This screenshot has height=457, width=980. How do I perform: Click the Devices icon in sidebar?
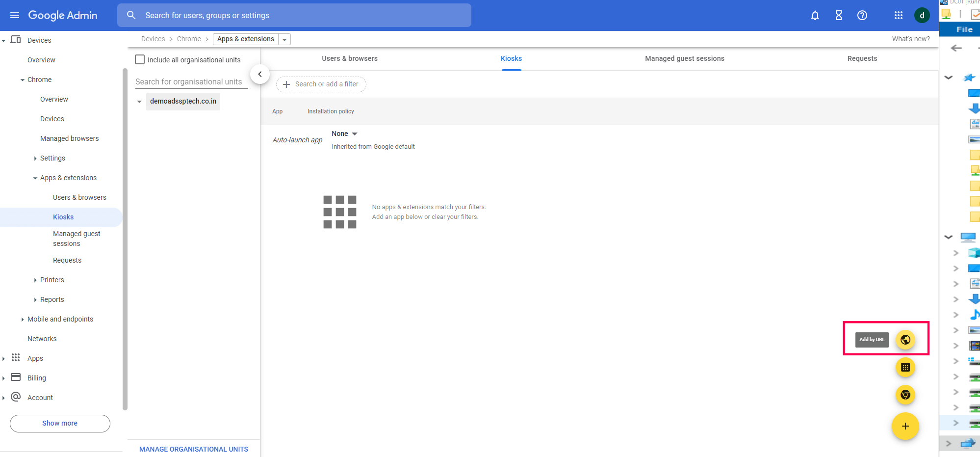(16, 40)
